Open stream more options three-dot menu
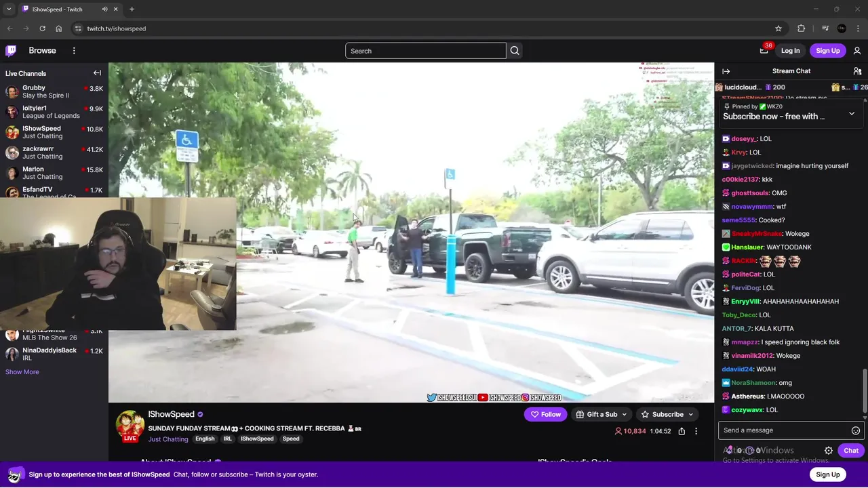Viewport: 868px width, 488px height. pyautogui.click(x=696, y=431)
